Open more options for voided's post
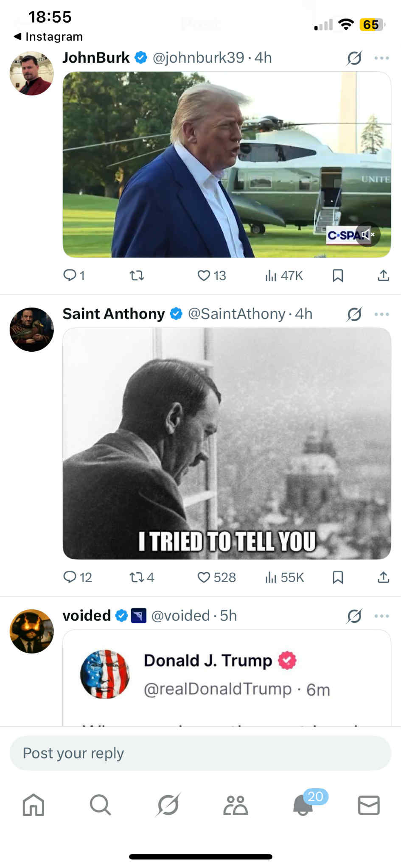The height and width of the screenshot is (868, 401). click(x=381, y=616)
